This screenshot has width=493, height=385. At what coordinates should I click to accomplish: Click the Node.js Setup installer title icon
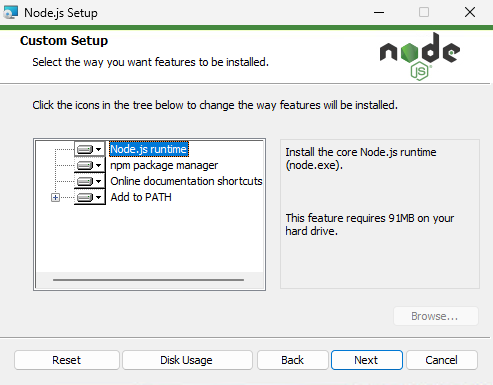(x=10, y=13)
